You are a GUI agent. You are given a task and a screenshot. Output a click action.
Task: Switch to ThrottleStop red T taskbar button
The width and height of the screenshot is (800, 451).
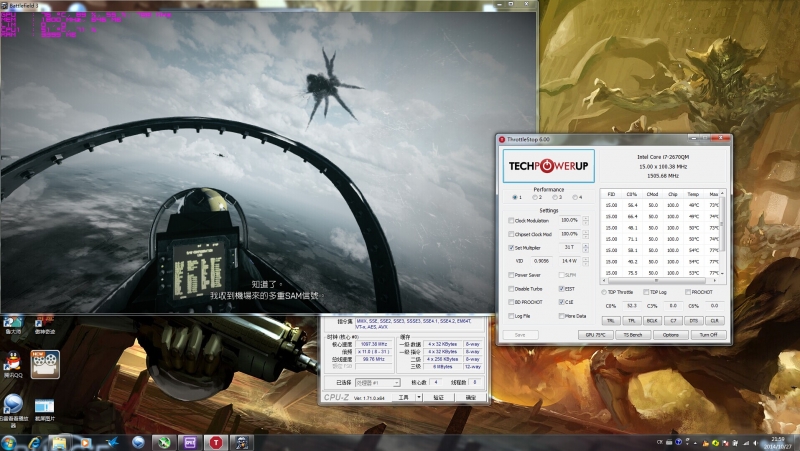[216, 443]
